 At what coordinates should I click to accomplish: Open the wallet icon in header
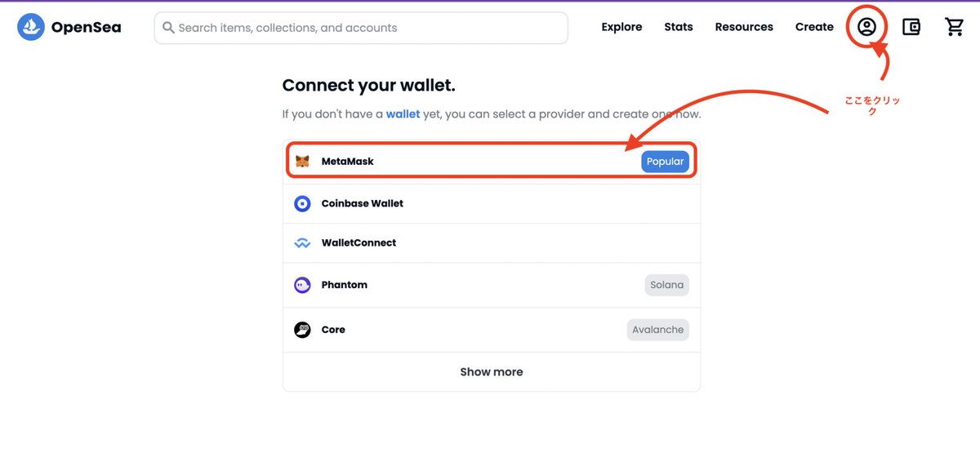pyautogui.click(x=911, y=27)
